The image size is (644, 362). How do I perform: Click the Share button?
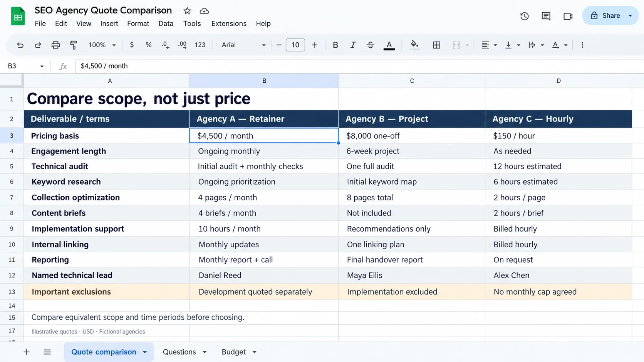pos(605,16)
